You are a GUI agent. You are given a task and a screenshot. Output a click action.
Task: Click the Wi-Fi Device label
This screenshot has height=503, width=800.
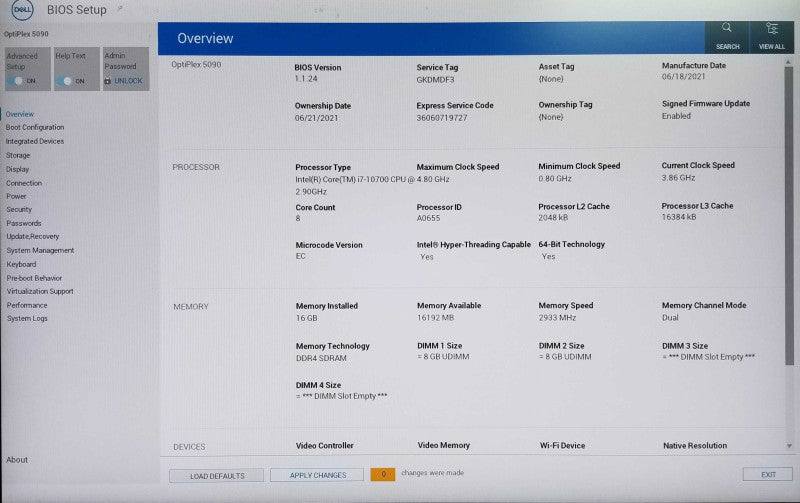pos(562,445)
